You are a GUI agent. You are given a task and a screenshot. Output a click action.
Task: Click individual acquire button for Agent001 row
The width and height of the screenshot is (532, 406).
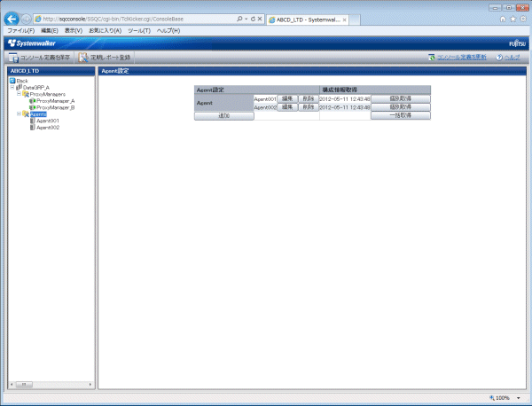point(401,98)
